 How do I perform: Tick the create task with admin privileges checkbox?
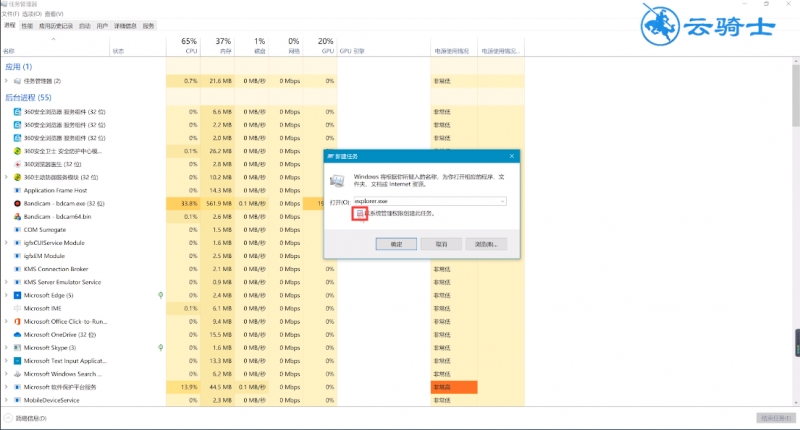pyautogui.click(x=360, y=214)
